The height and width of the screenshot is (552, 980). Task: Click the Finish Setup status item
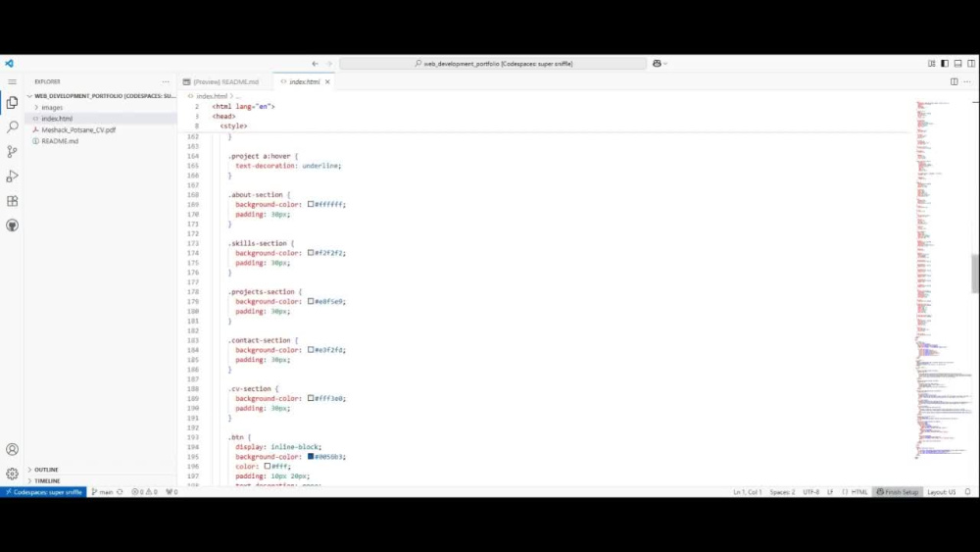point(898,492)
